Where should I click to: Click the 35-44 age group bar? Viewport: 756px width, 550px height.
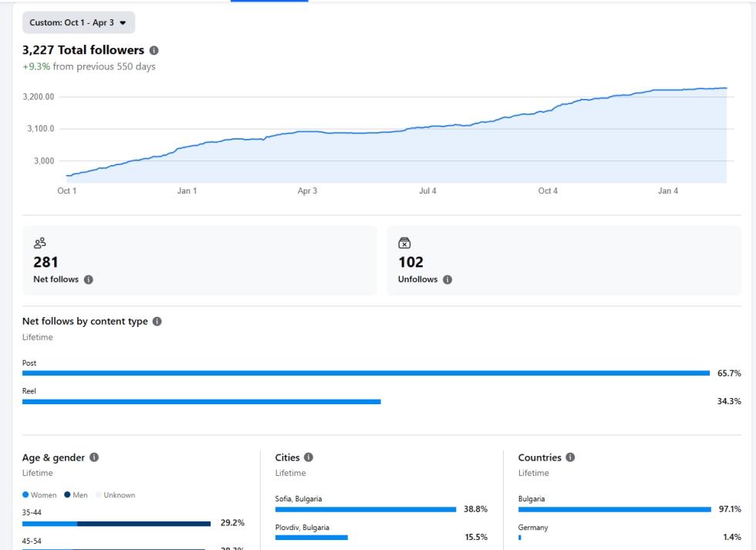(116, 524)
